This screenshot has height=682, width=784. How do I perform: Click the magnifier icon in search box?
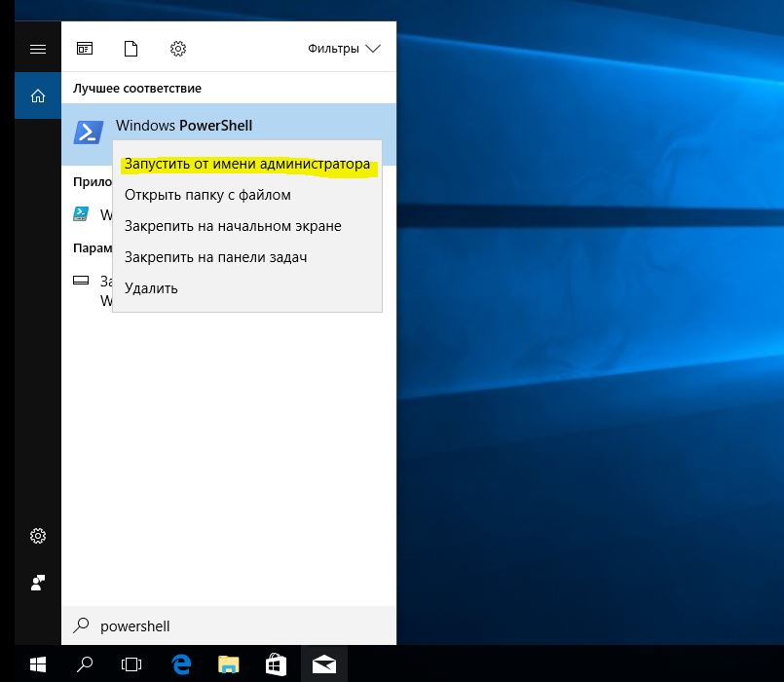81,625
